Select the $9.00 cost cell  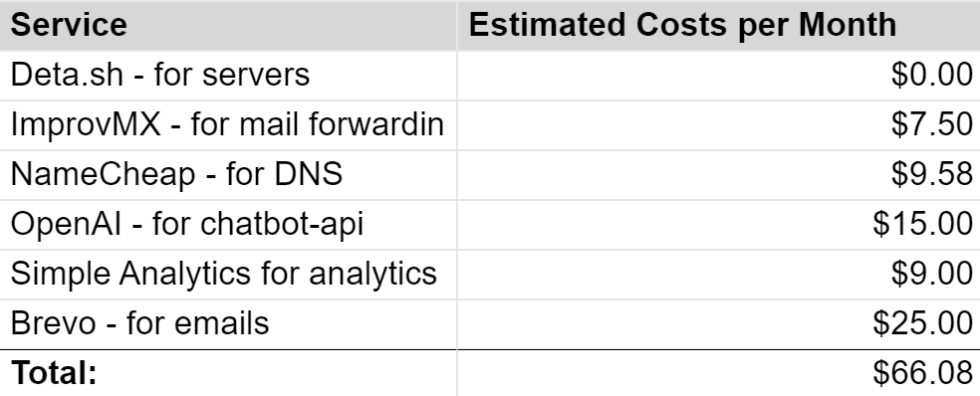[x=719, y=275]
